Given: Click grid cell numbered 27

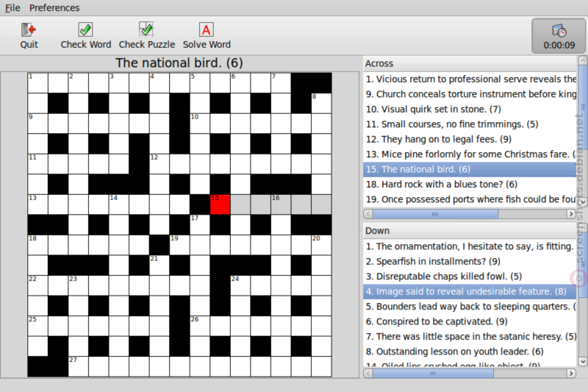Looking at the screenshot, I should coord(78,366).
